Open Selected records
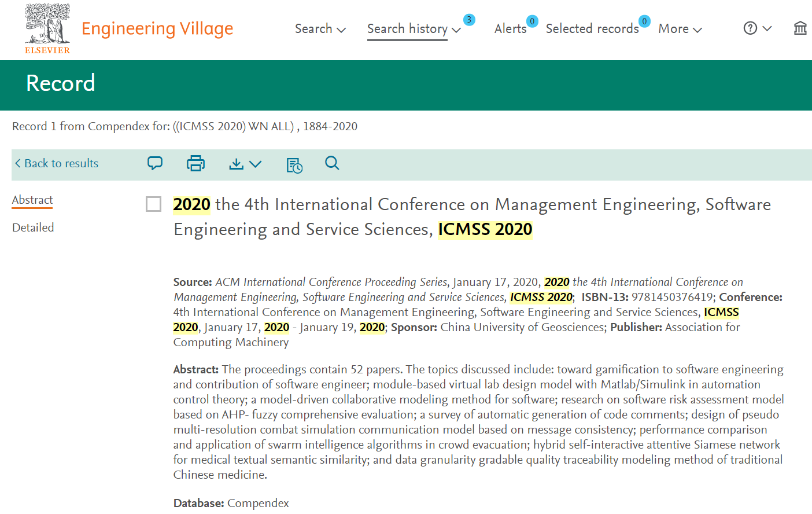812x514 pixels. point(592,29)
